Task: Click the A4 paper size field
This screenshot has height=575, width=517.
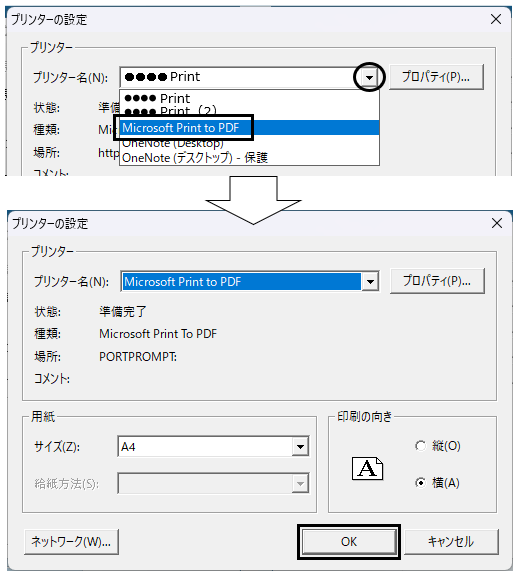Action: (x=205, y=447)
